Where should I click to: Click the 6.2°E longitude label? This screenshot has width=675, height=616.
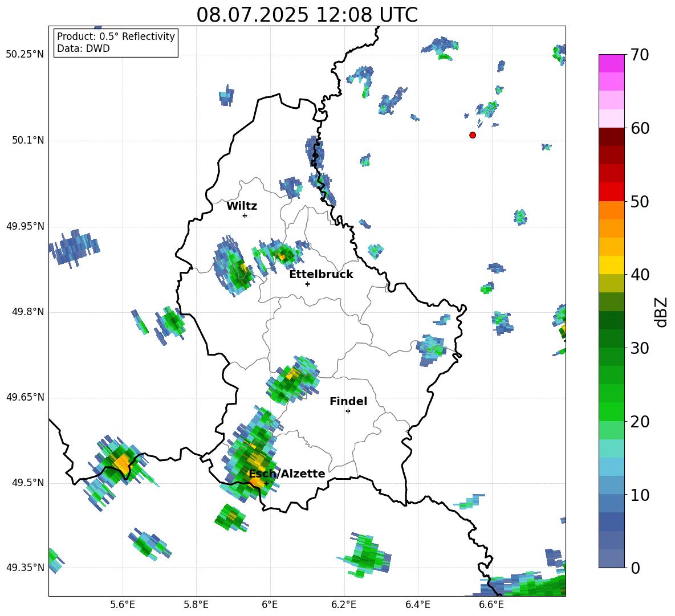click(344, 605)
